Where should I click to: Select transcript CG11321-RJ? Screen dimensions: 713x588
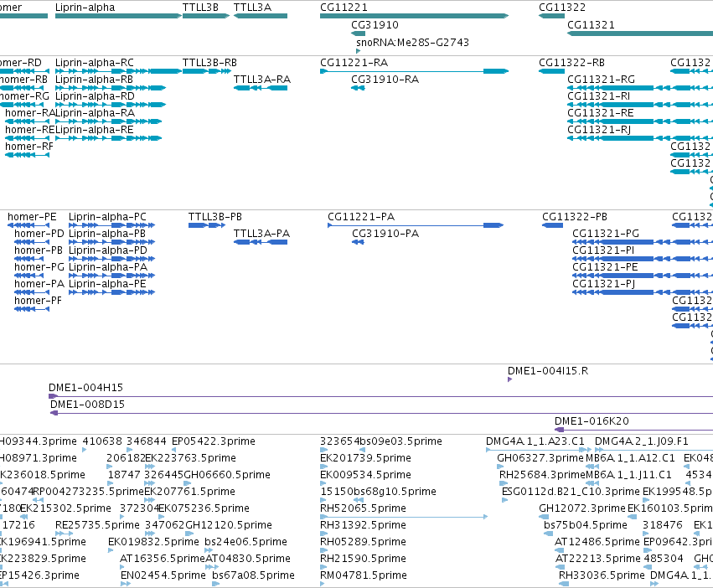[x=640, y=138]
